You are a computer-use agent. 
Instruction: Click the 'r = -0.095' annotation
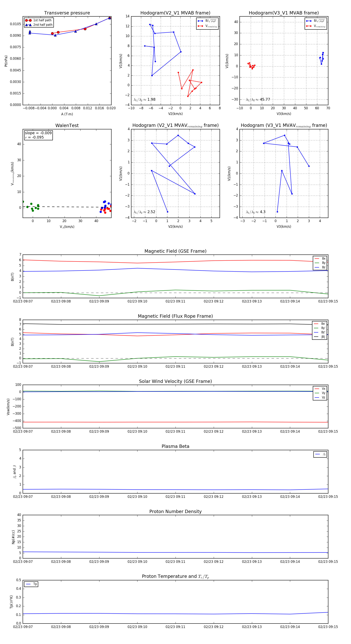point(35,137)
